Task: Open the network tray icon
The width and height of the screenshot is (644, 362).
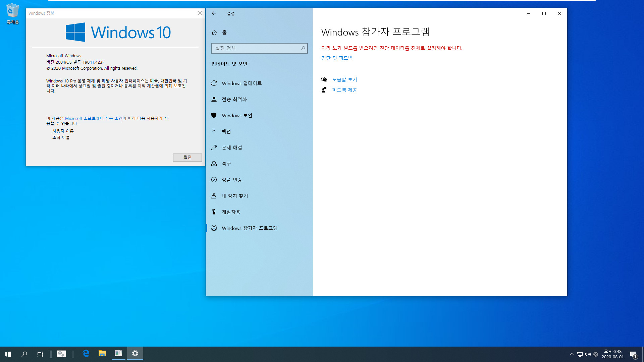Action: click(x=580, y=354)
